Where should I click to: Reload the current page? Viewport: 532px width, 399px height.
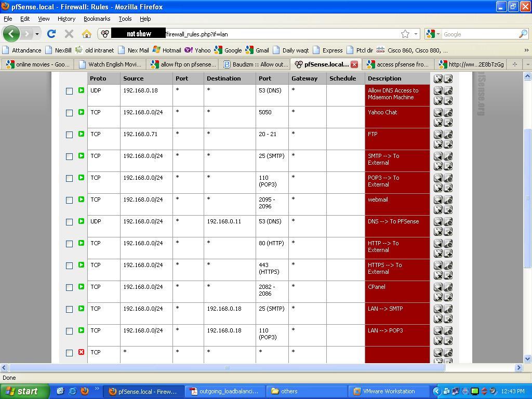pyautogui.click(x=51, y=34)
